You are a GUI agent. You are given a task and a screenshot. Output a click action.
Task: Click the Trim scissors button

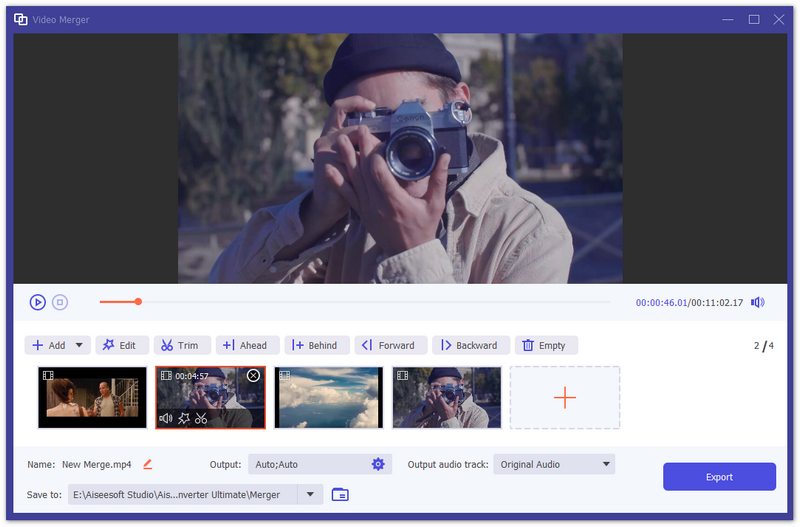click(181, 345)
